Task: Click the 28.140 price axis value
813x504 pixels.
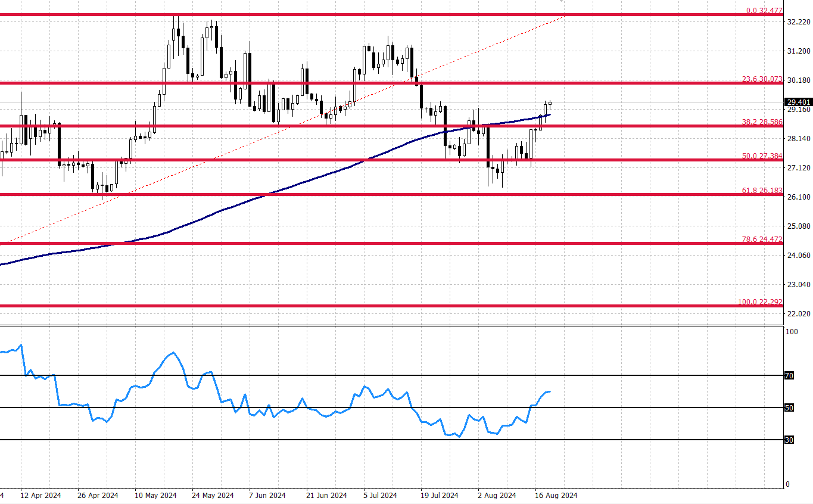Action: click(x=798, y=139)
